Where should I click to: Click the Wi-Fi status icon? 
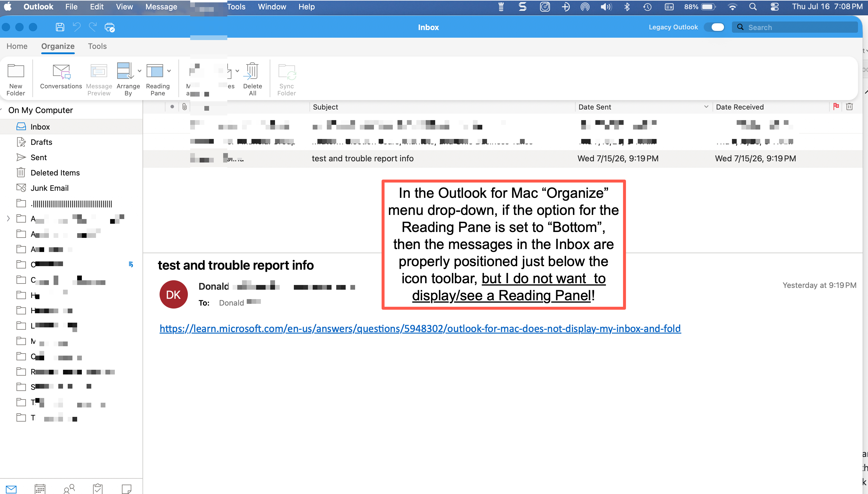point(732,7)
